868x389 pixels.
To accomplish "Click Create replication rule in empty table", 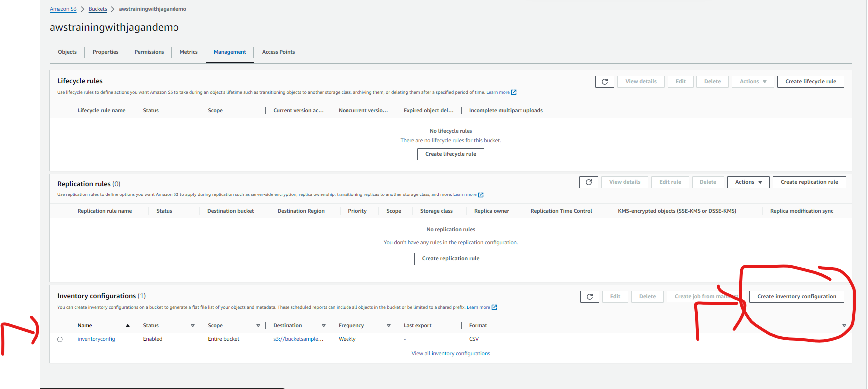I will click(451, 259).
